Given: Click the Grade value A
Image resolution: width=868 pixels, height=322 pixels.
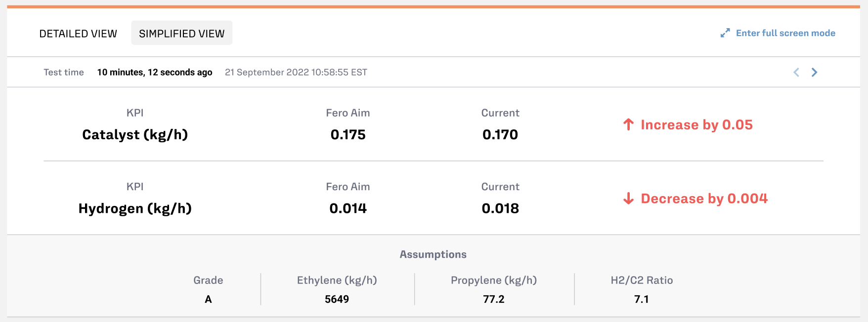Looking at the screenshot, I should [208, 299].
